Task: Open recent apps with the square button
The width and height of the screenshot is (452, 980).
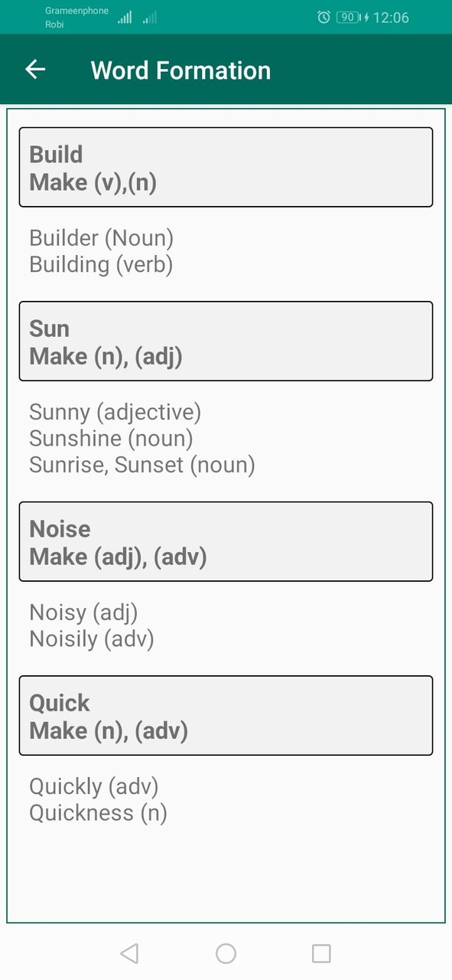Action: (321, 952)
